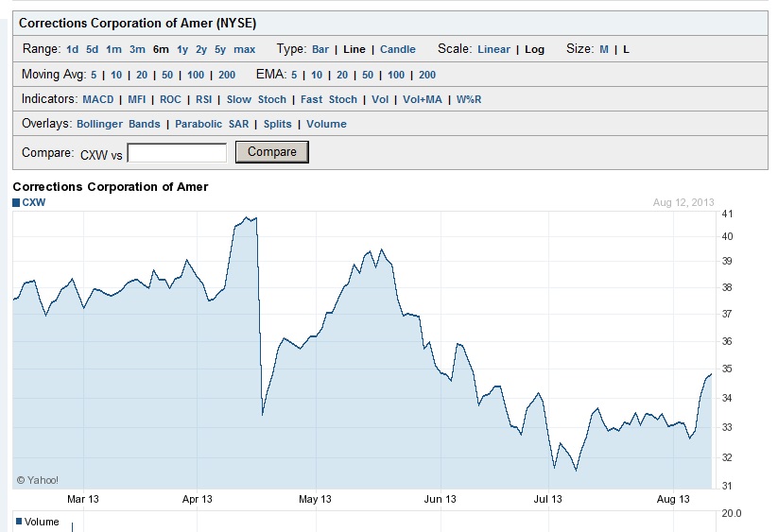Choose chart size M
This screenshot has width=778, height=532.
(x=604, y=49)
